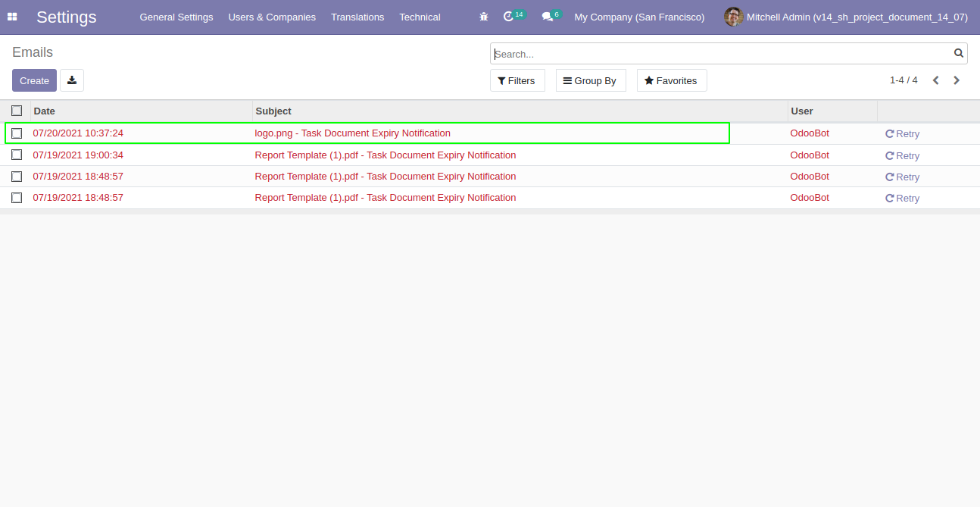Click Mitchell Admin avatar picture
Image resolution: width=980 pixels, height=507 pixels.
click(733, 17)
